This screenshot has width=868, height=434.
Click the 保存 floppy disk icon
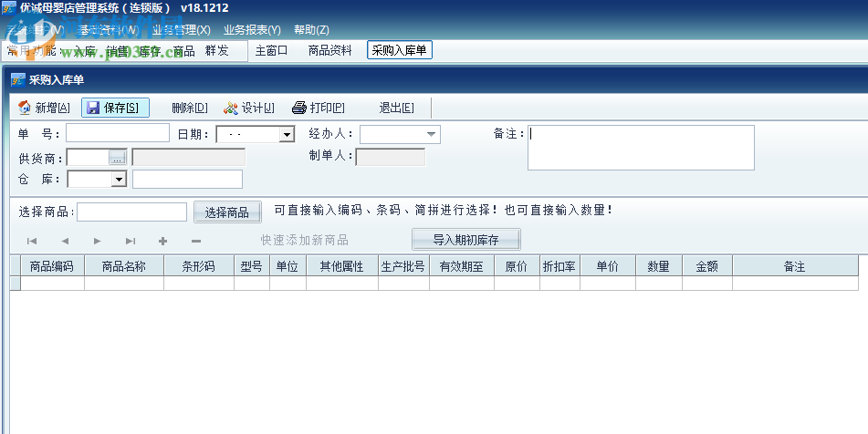coord(93,108)
